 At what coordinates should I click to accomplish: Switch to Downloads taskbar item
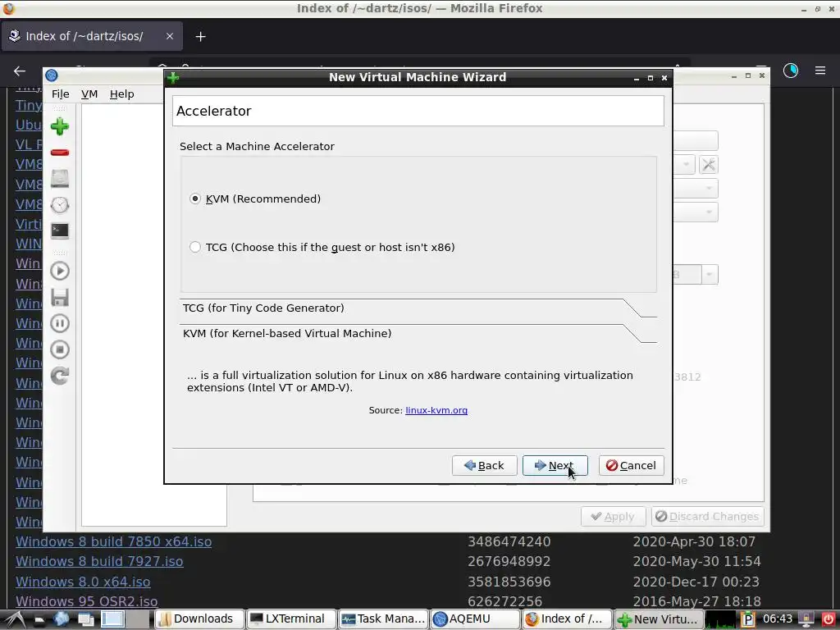(199, 619)
